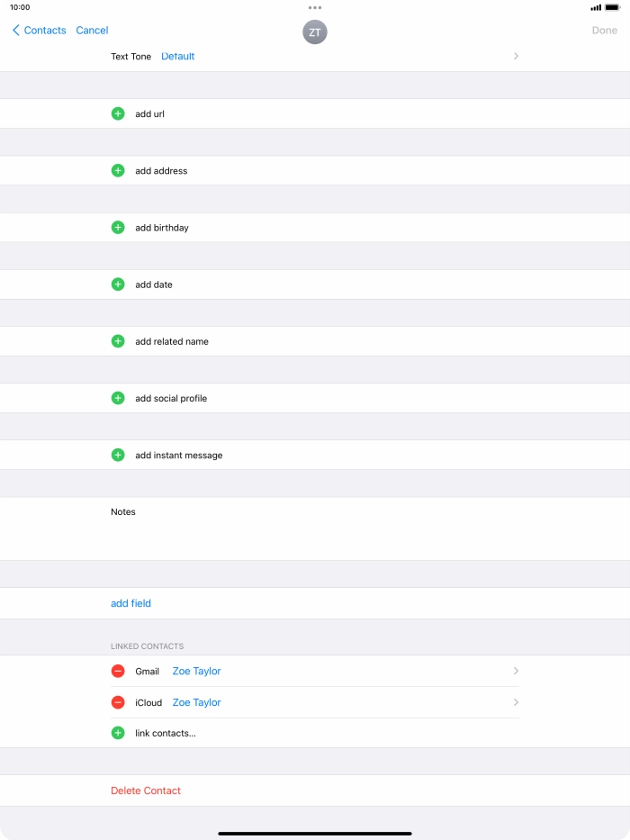The height and width of the screenshot is (840, 630).
Task: Tap the ZT contact avatar
Action: pyautogui.click(x=315, y=32)
